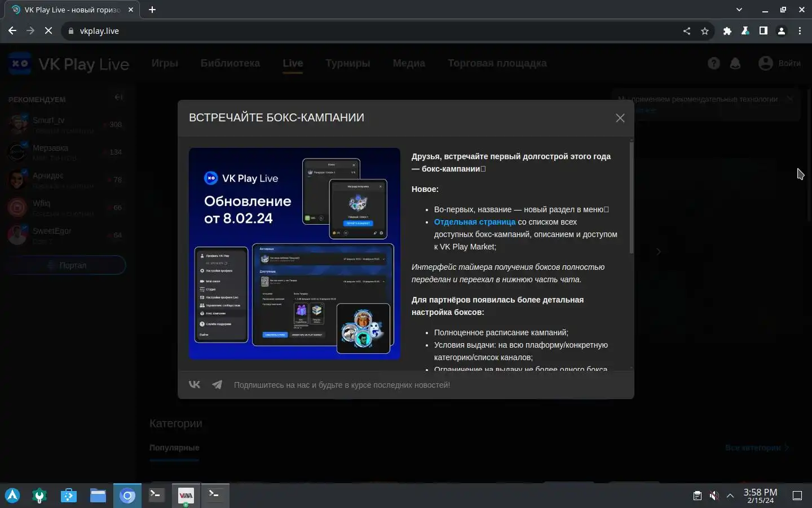This screenshot has width=812, height=508.
Task: Expand the hidden system tray icons arrow
Action: click(730, 496)
